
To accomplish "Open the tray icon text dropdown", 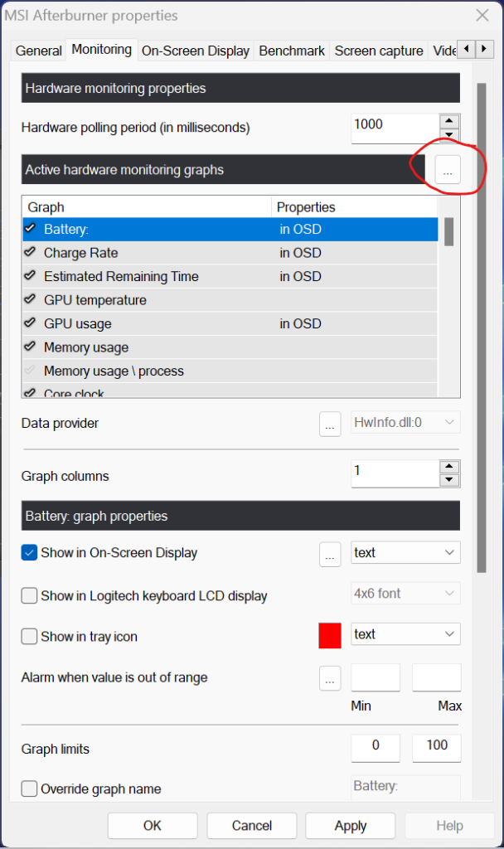I will tap(405, 634).
